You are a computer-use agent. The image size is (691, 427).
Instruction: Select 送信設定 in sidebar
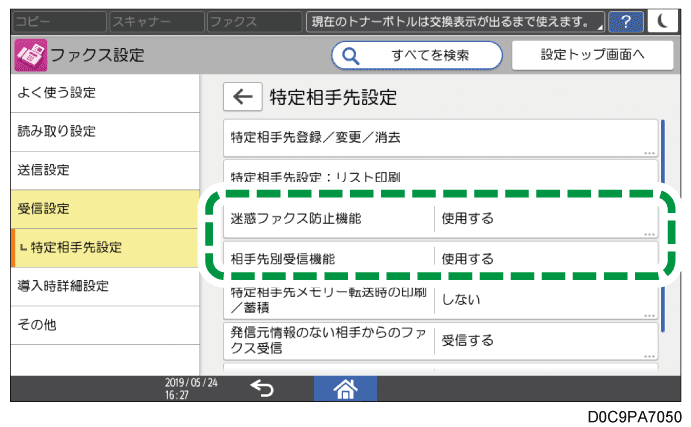(x=105, y=171)
